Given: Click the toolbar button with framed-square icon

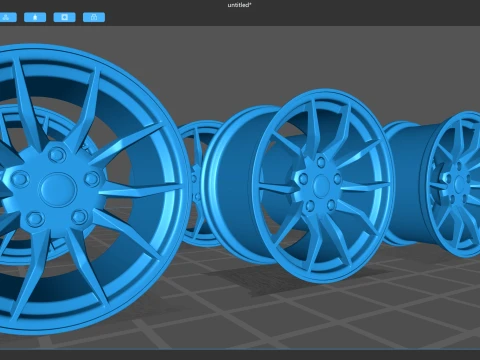Looking at the screenshot, I should pos(64,17).
